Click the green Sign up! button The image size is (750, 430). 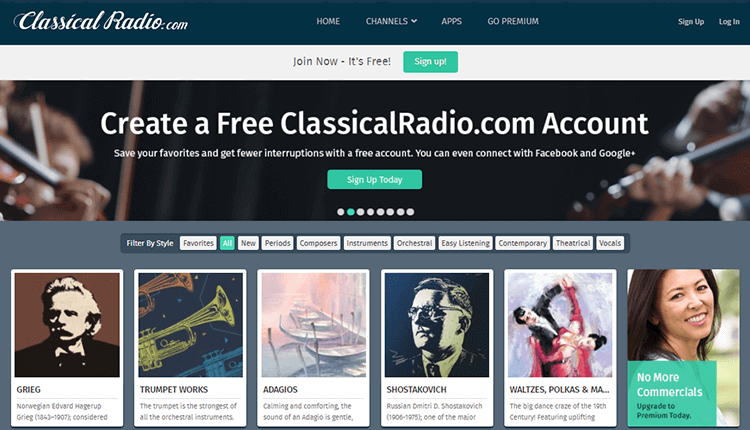430,62
